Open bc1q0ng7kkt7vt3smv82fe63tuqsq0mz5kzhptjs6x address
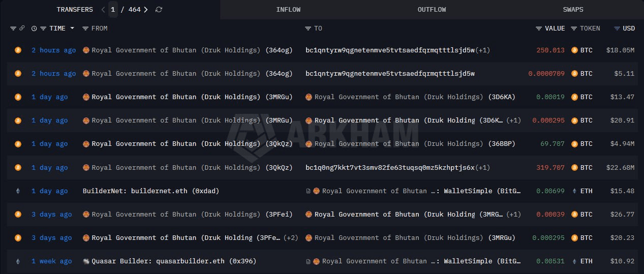Viewport: 644px width, 274px height. point(390,168)
